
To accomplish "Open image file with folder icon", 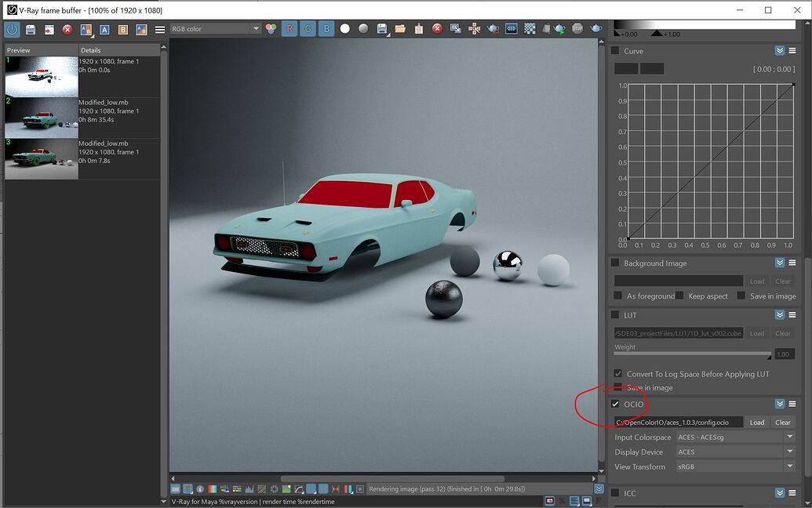I will (400, 29).
